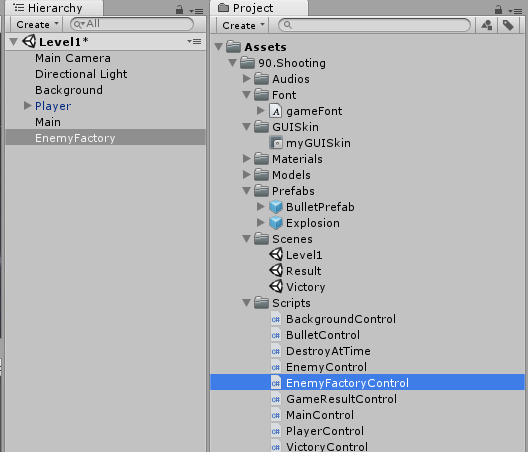Open the Project panel options menu
This screenshot has width=528, height=452.
(x=516, y=11)
